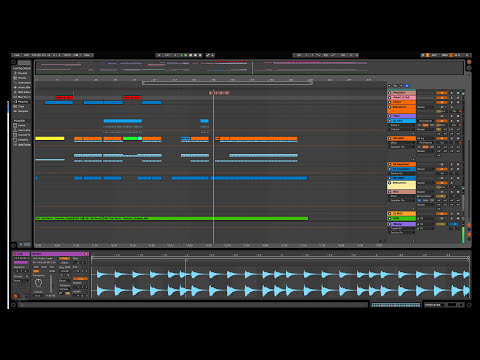Select the first red clip in arranger

pos(64,98)
